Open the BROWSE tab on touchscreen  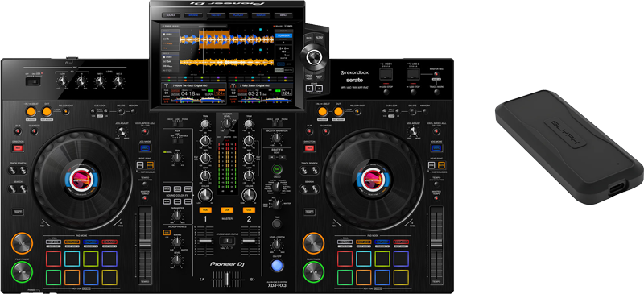tap(193, 15)
